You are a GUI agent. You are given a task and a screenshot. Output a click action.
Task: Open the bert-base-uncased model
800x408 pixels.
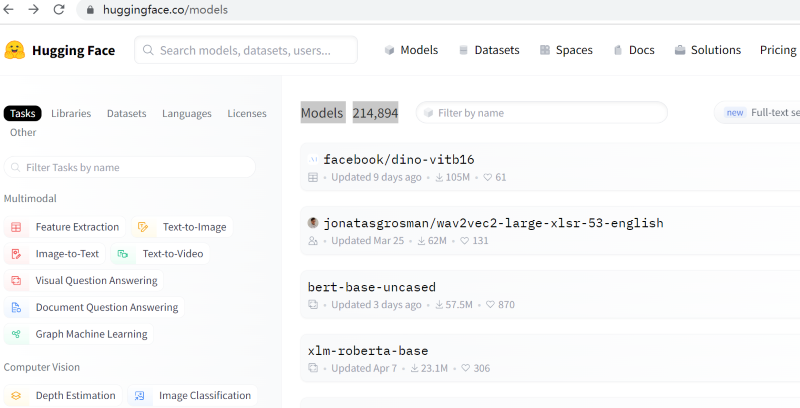[x=371, y=287]
